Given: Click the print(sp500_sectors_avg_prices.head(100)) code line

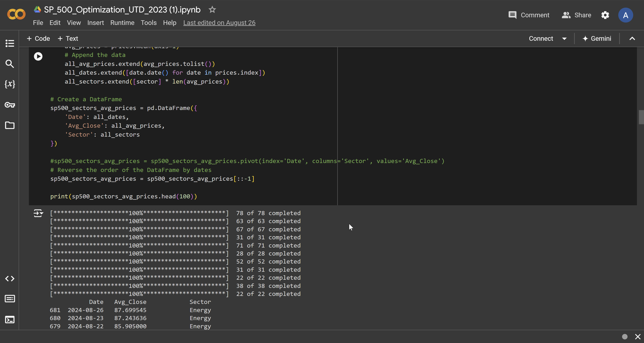Looking at the screenshot, I should point(124,197).
